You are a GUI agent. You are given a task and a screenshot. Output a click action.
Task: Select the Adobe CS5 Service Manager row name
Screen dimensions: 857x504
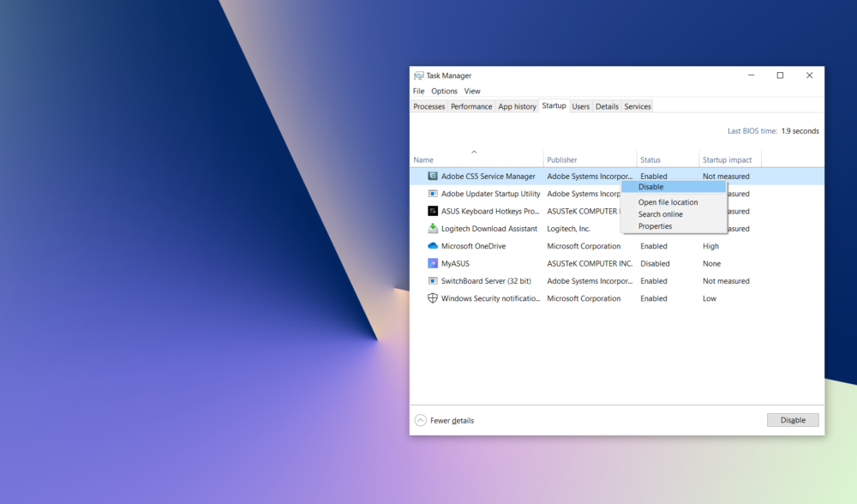click(488, 176)
